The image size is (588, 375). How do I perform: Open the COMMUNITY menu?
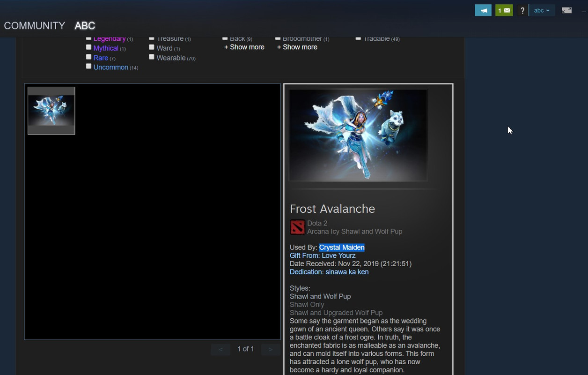point(35,26)
